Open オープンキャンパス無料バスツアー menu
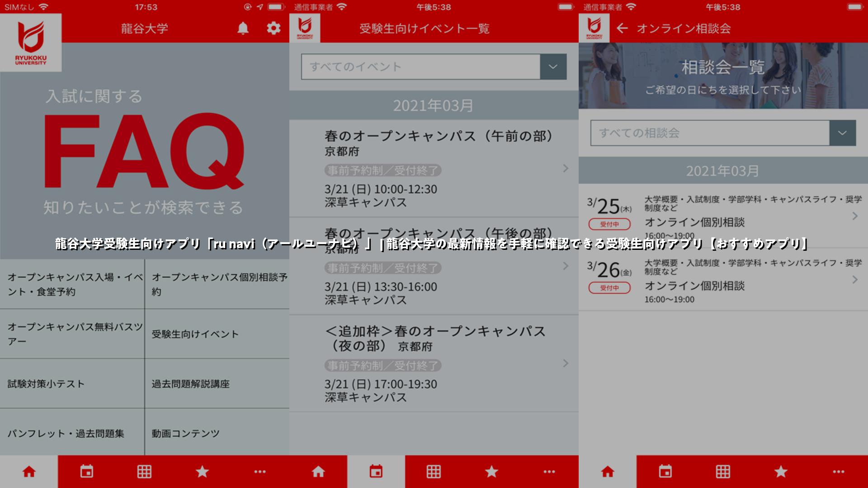The image size is (868, 488). coord(72,334)
